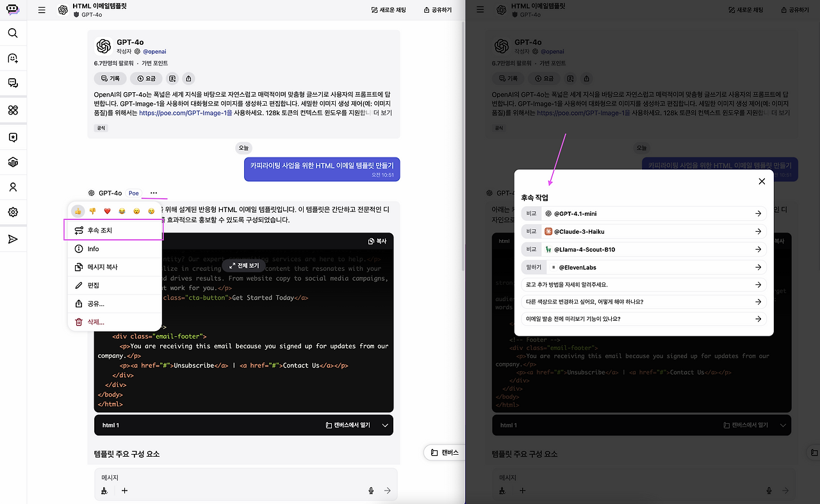Click 캔버스에서 열기 in the undimmed chat
820x504 pixels.
pos(348,425)
